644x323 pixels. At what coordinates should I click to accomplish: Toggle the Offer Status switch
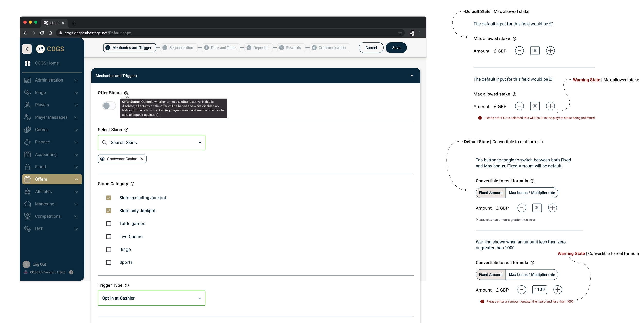pyautogui.click(x=109, y=106)
